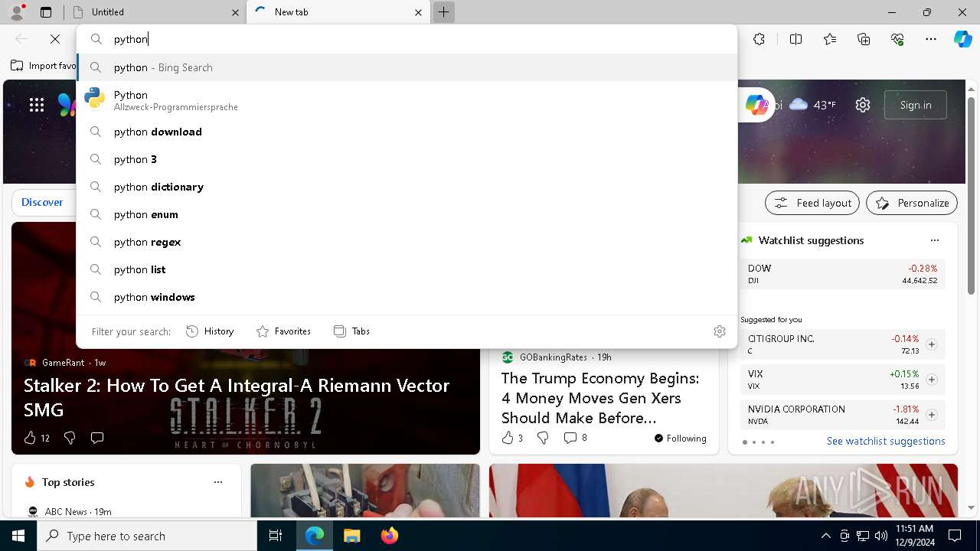Screen dimensions: 980x551
Task: Select python list suggestion
Action: tap(407, 269)
